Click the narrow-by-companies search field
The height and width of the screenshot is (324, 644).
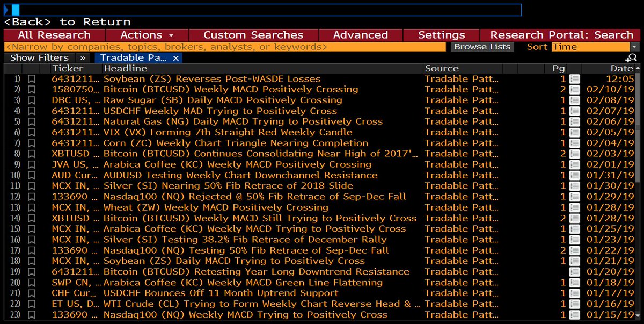click(215, 47)
